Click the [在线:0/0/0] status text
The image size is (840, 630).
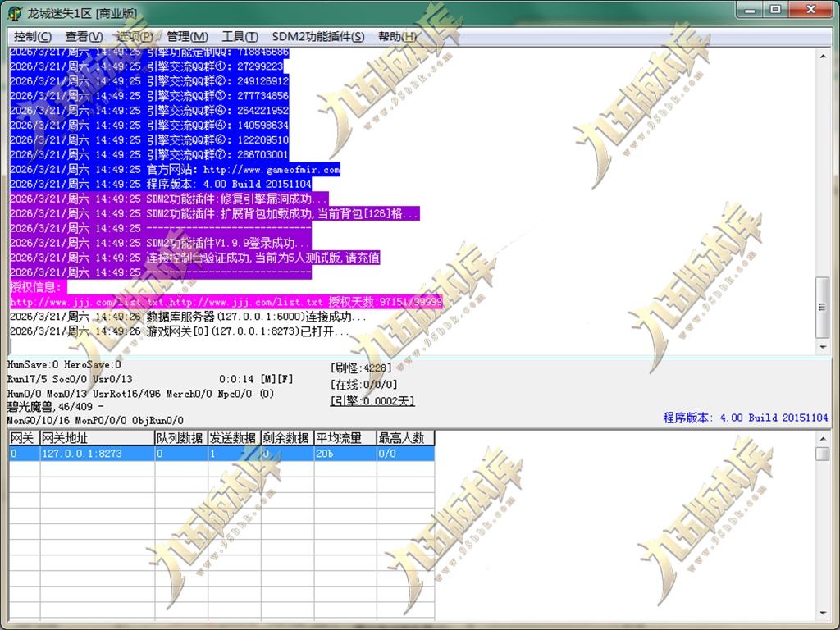pos(363,385)
